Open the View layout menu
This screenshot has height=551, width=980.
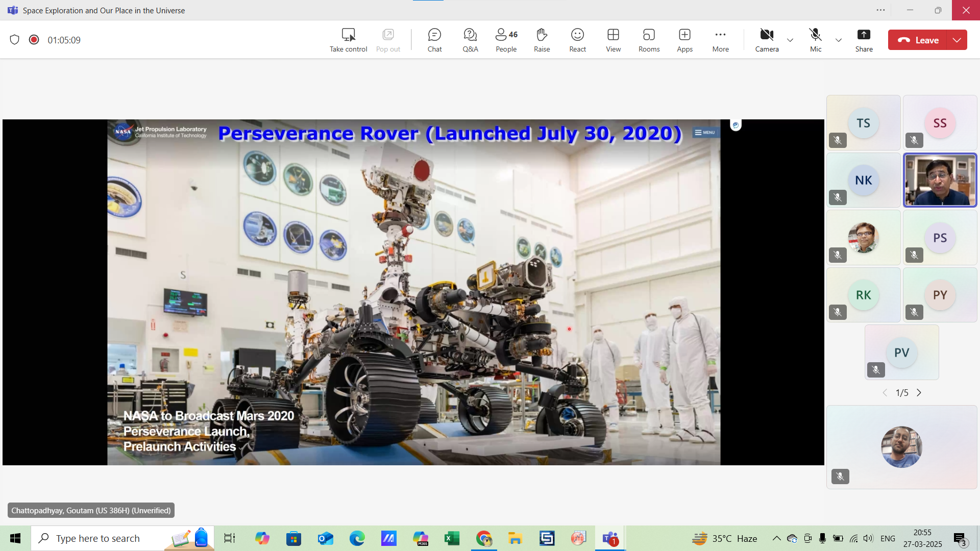613,40
